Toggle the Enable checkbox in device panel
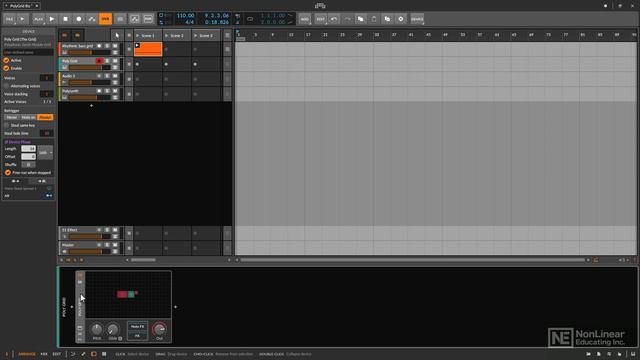The height and width of the screenshot is (360, 640). (7, 68)
